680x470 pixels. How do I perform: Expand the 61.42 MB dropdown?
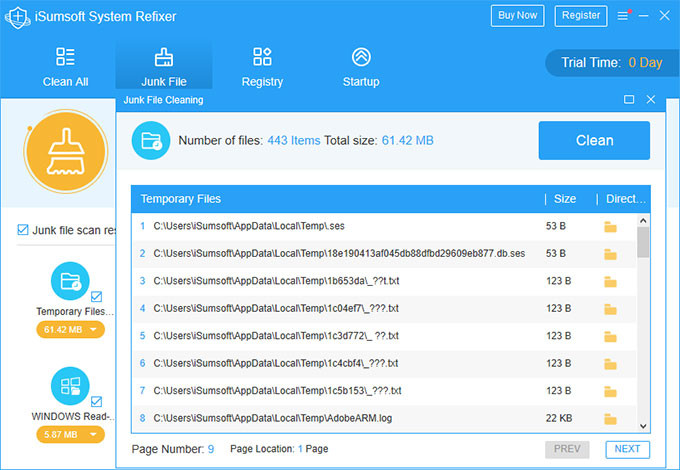point(70,330)
